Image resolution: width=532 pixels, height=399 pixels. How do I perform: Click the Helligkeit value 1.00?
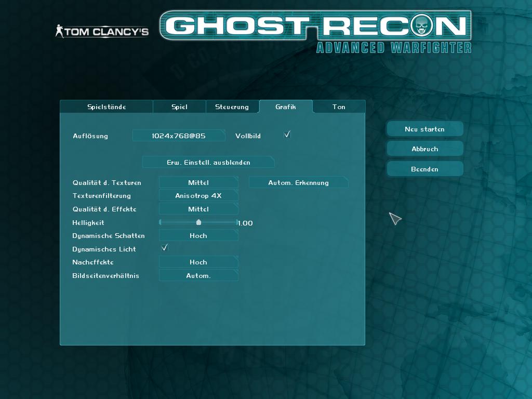coord(245,223)
